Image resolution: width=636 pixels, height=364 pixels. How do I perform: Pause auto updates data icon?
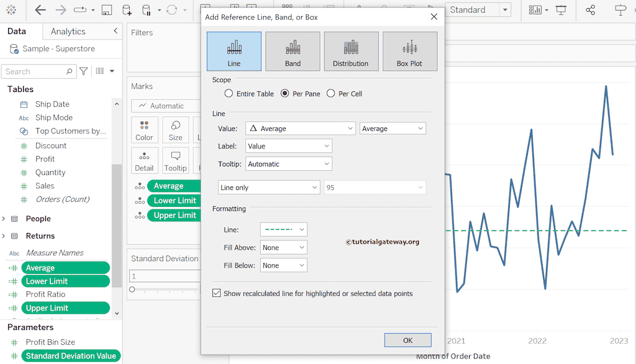pos(147,10)
